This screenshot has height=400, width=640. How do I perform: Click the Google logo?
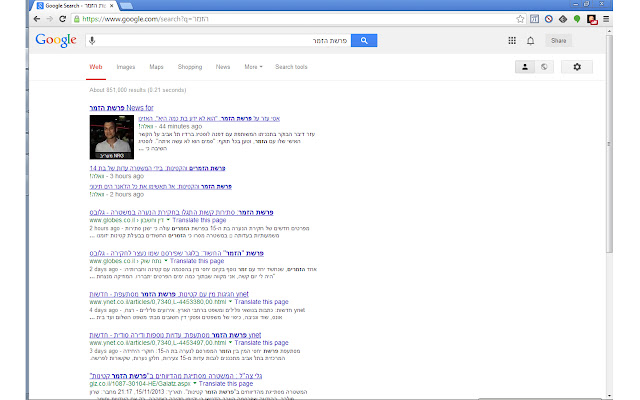click(x=56, y=40)
